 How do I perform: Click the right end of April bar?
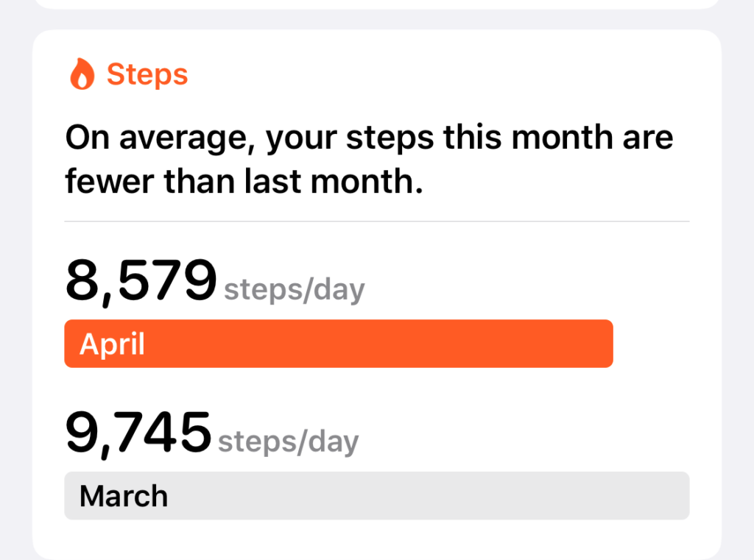point(601,344)
